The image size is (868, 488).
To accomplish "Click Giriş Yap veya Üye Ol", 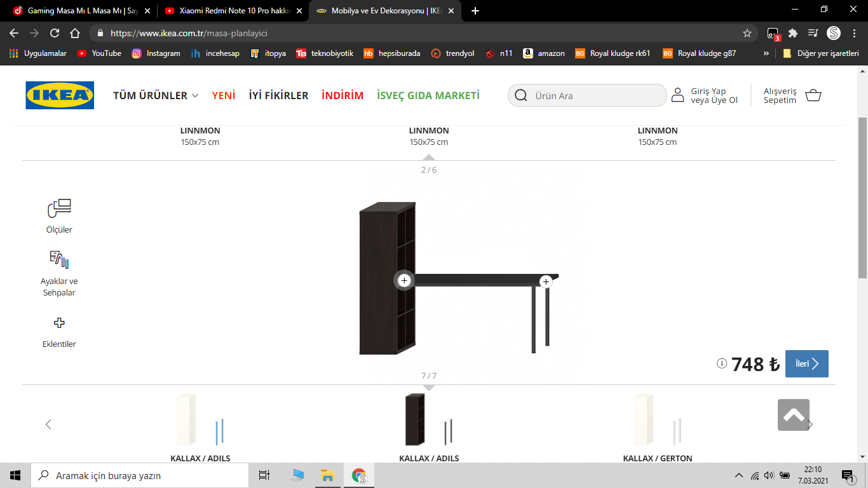I will [x=714, y=95].
